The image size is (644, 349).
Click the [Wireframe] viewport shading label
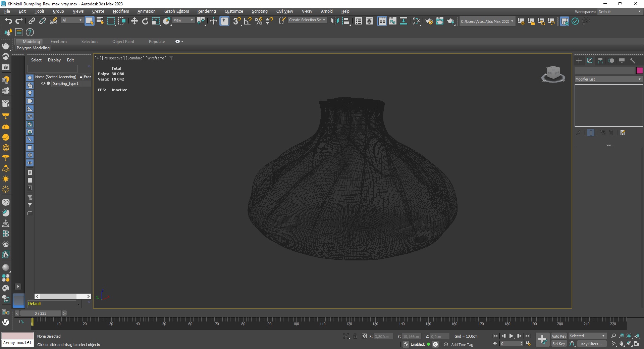(x=156, y=58)
